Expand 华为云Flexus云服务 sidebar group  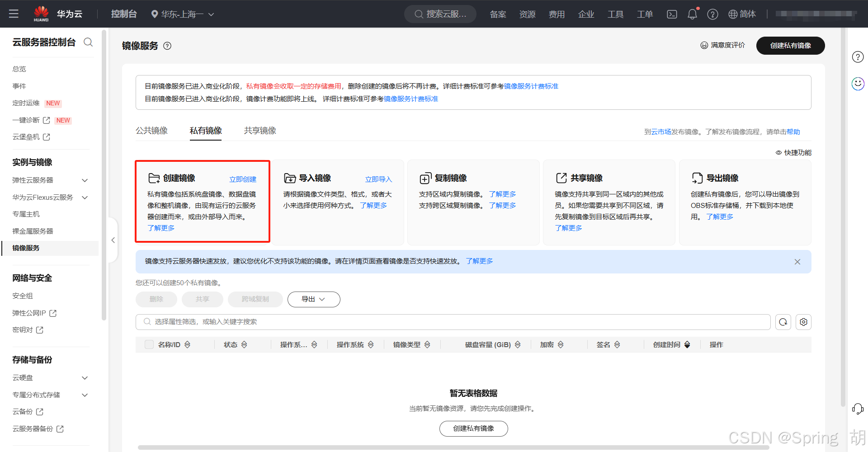[85, 198]
